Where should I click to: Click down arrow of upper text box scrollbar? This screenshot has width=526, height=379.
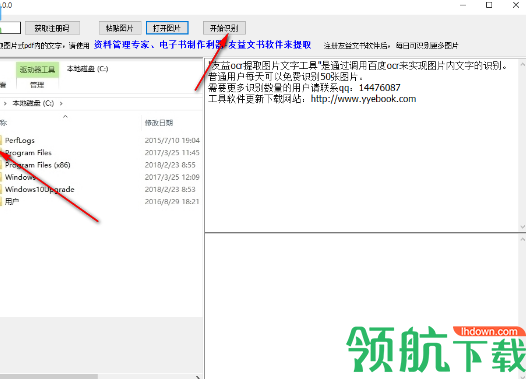click(522, 227)
